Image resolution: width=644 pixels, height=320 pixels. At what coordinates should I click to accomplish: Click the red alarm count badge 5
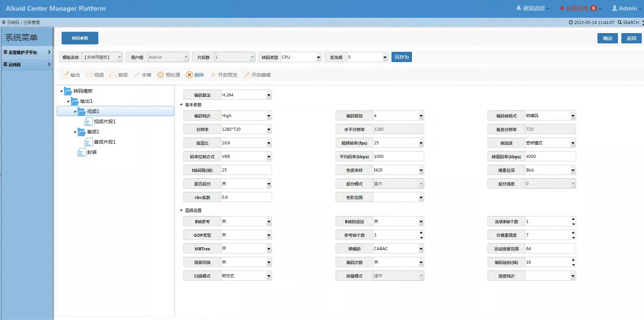point(594,8)
